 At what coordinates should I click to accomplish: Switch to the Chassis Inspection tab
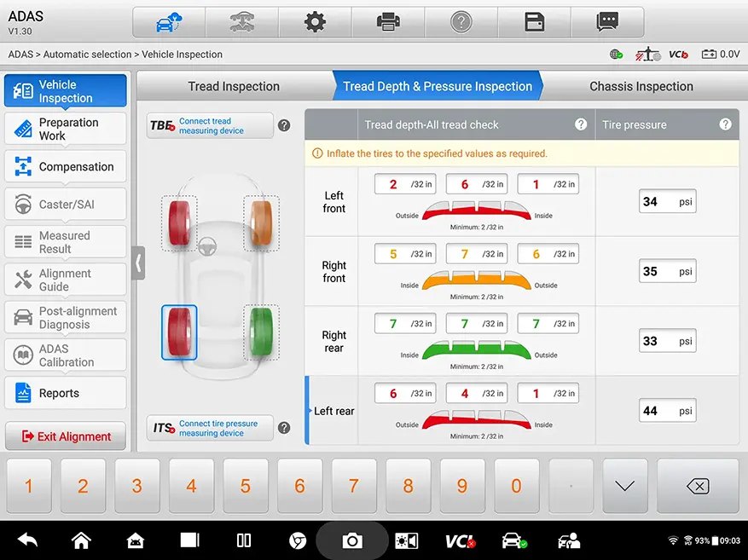641,86
